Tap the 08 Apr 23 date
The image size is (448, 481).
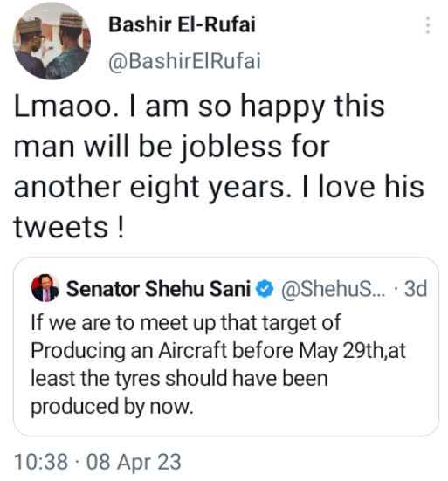tap(134, 462)
